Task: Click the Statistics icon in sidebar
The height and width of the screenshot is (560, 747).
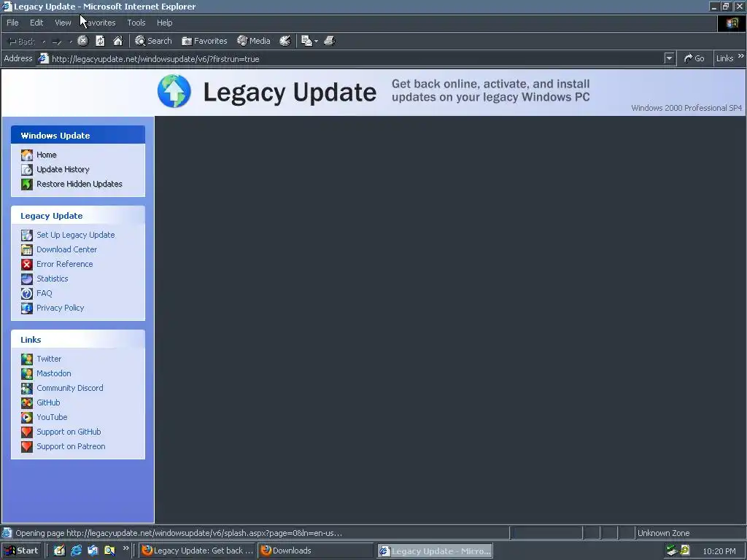Action: pos(27,279)
